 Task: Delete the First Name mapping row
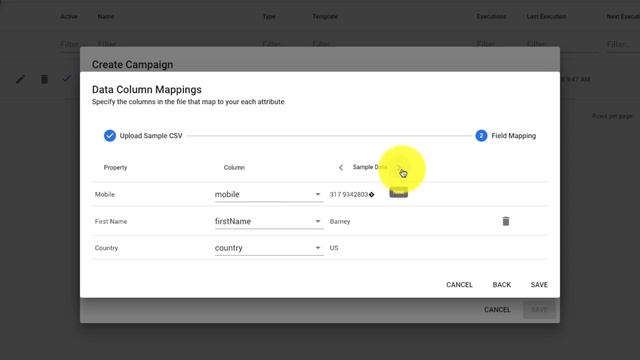[x=506, y=221]
